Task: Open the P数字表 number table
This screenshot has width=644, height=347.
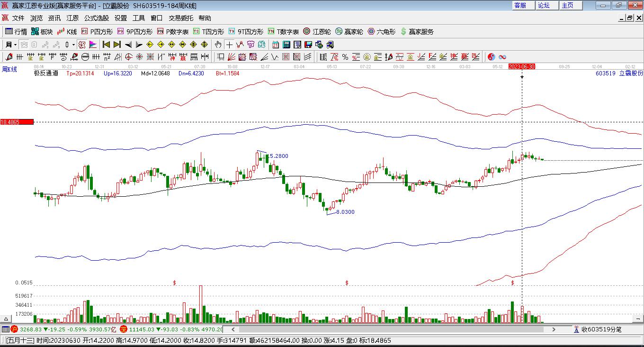Action: (173, 32)
